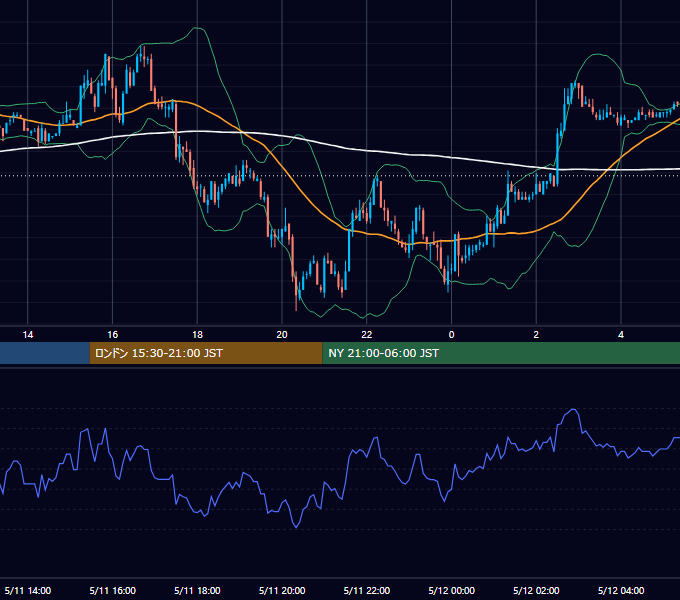This screenshot has height=600, width=680.
Task: Click the '0' hour label on price chart axis
Action: [x=451, y=335]
